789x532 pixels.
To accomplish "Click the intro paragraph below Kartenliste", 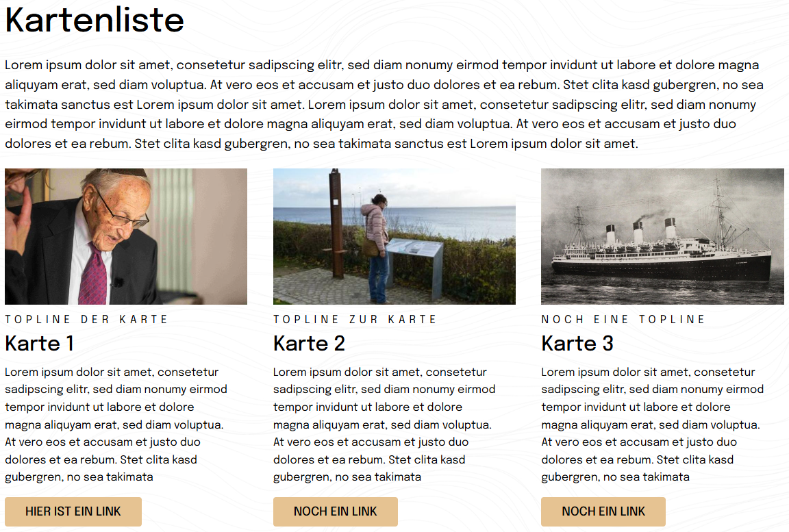I will tap(384, 105).
